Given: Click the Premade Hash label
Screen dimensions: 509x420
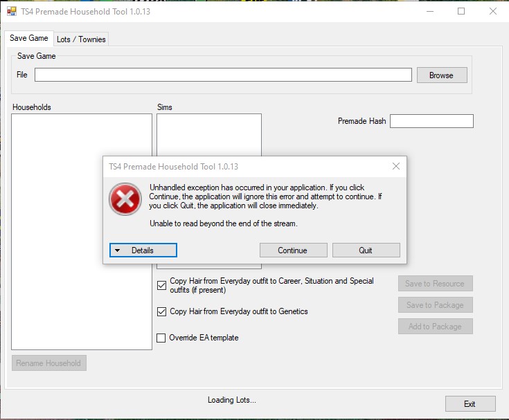Looking at the screenshot, I should pos(361,121).
